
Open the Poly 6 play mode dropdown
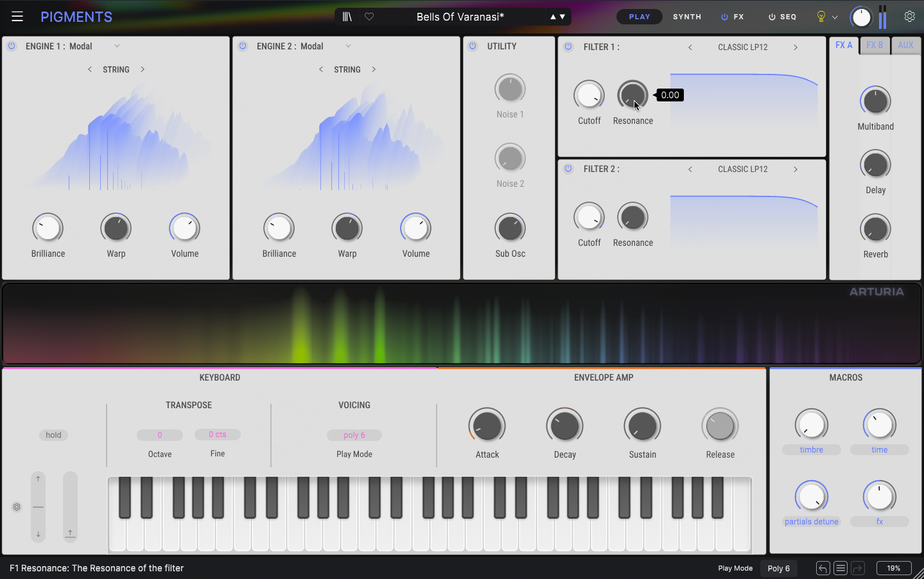point(778,568)
